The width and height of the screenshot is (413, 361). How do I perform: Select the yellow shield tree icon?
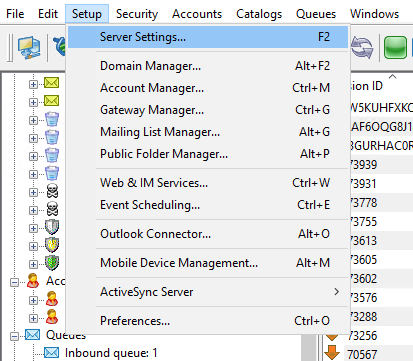coord(52,245)
